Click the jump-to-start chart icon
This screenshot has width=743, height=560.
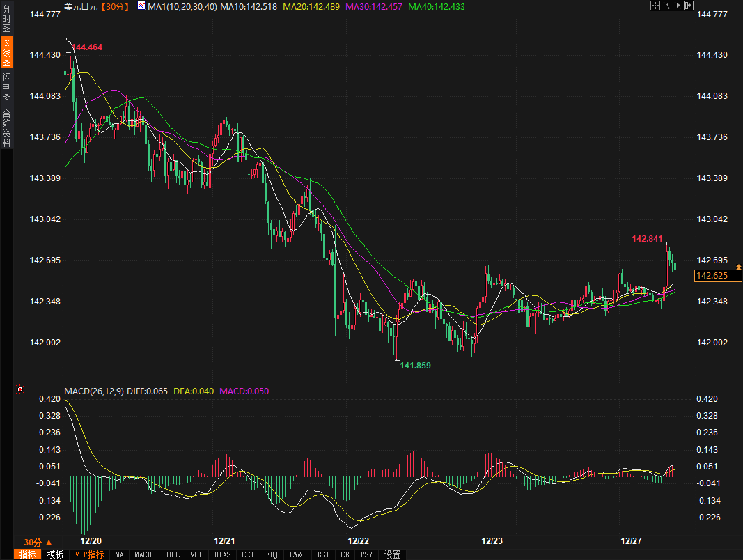coord(666,6)
